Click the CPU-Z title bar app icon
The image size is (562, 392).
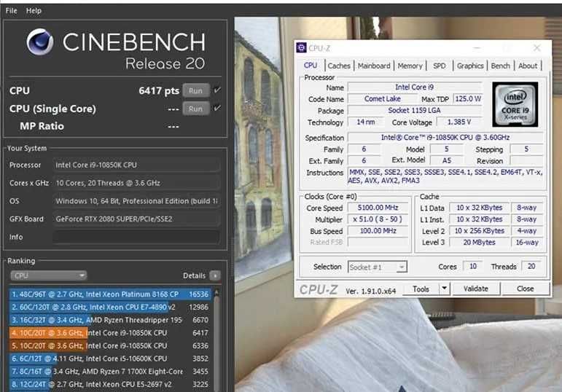pos(302,47)
